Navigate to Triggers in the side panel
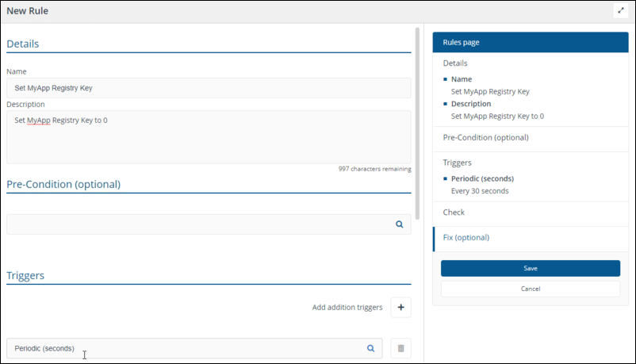636x364 pixels. [x=458, y=163]
